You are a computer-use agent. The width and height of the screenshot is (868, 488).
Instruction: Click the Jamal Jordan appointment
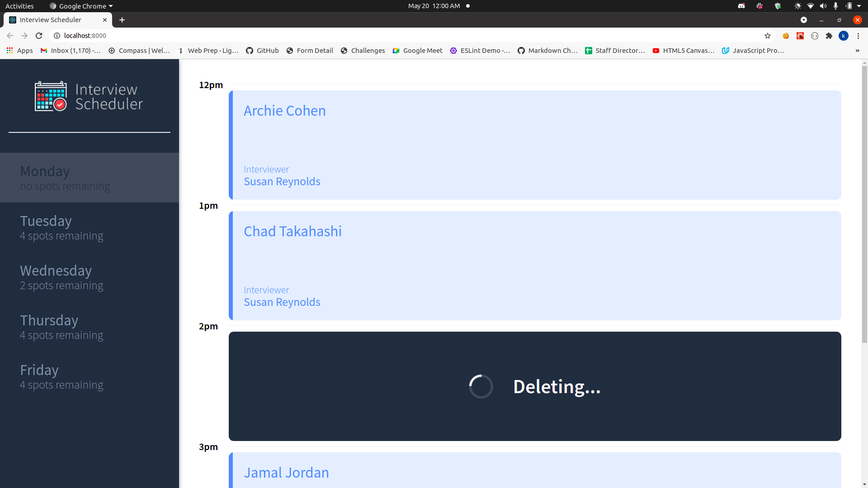[286, 472]
